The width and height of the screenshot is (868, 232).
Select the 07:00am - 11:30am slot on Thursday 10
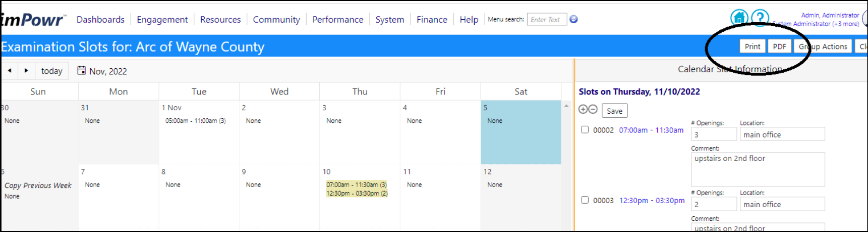(x=357, y=185)
